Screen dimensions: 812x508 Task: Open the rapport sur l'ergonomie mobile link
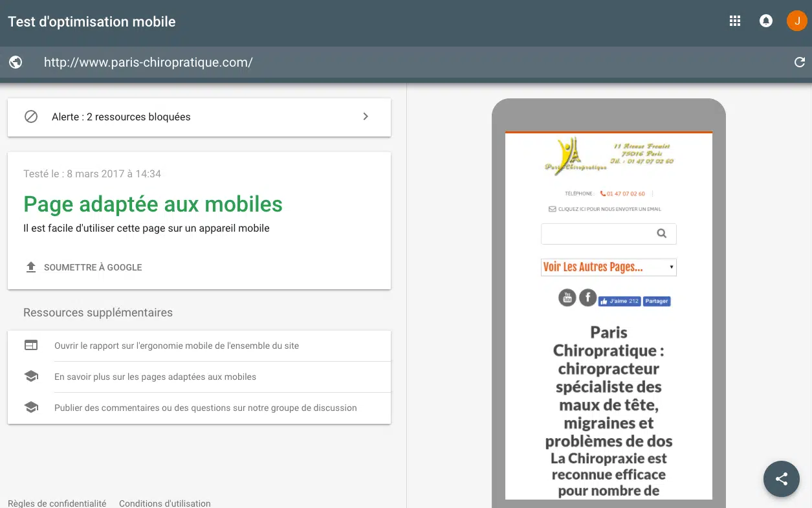point(177,346)
